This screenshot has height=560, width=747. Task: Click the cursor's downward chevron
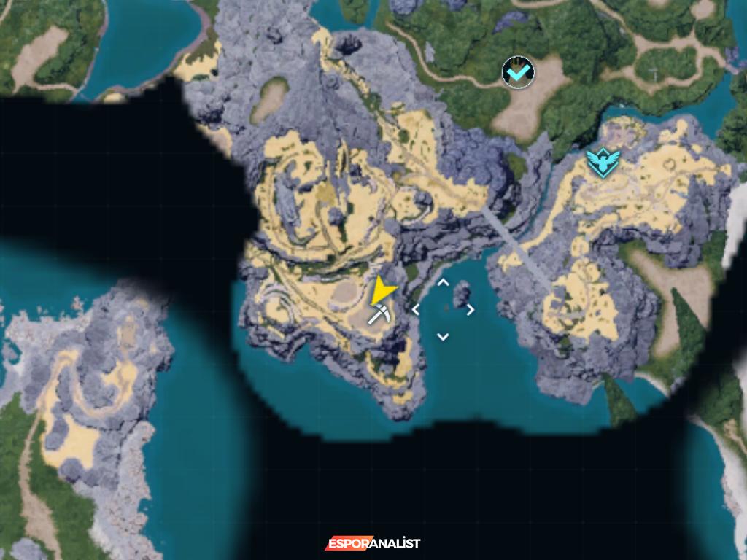(x=442, y=336)
